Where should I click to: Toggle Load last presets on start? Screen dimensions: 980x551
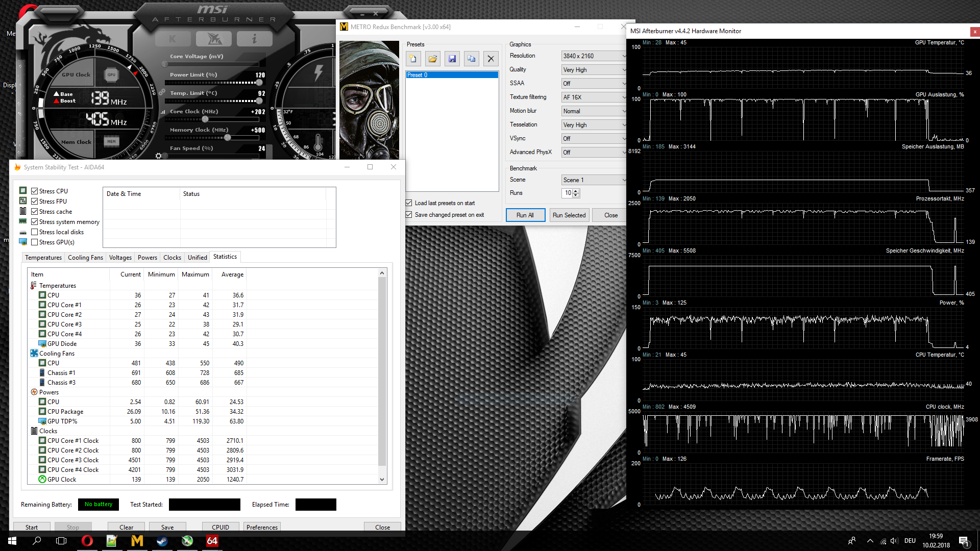click(x=409, y=203)
